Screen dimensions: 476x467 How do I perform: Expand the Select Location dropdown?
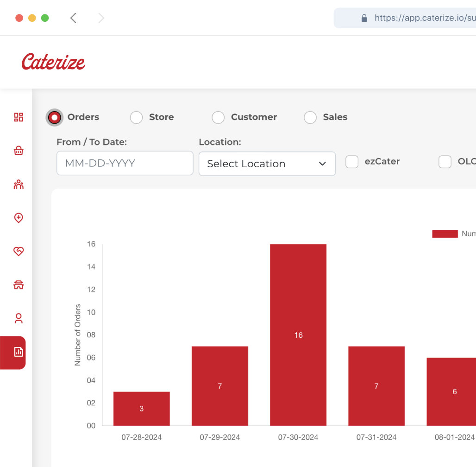267,164
